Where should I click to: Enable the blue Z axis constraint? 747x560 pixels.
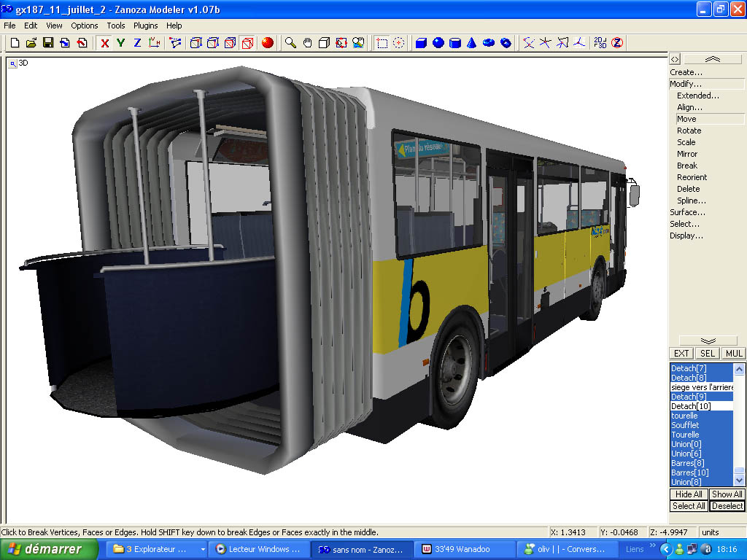tap(136, 43)
